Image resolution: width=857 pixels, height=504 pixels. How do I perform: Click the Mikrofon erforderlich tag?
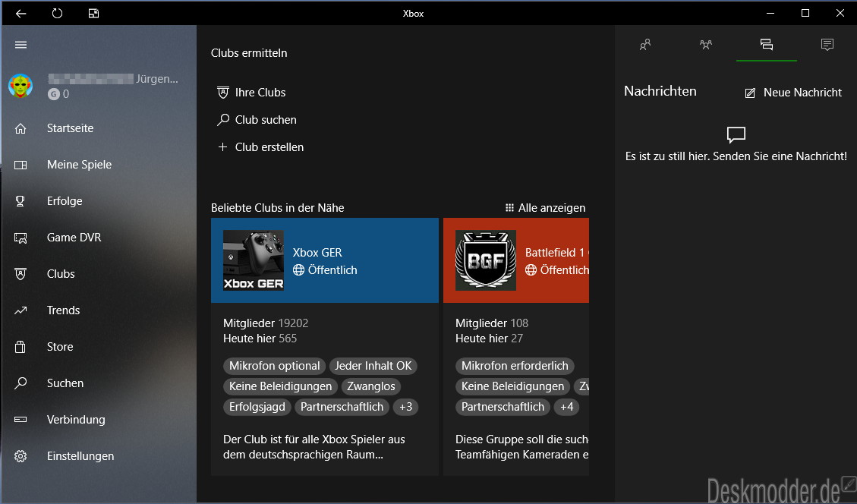[x=515, y=366]
